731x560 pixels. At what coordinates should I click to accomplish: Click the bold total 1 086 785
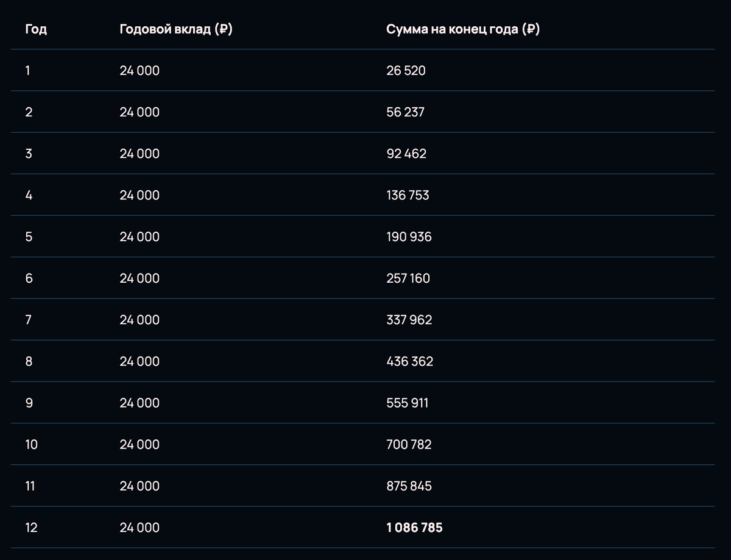[414, 528]
